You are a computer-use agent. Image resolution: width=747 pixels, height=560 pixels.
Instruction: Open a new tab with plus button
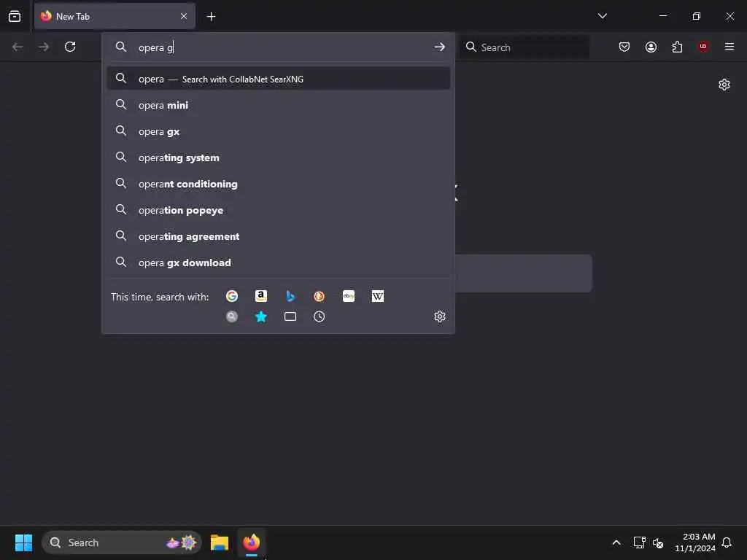click(x=211, y=17)
